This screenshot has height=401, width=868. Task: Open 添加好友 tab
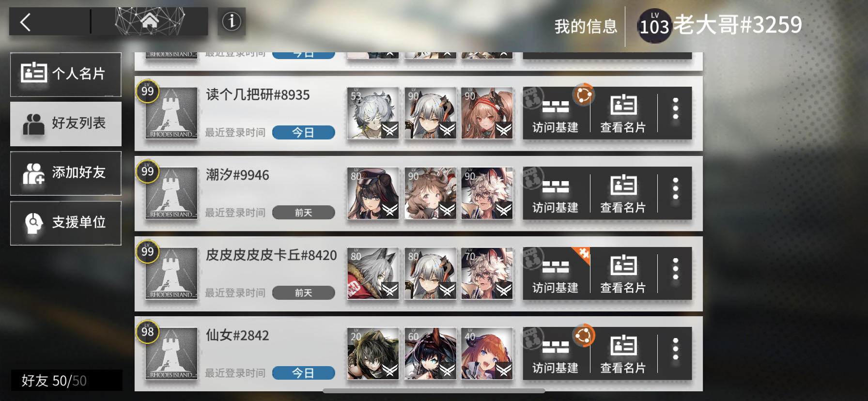pos(66,173)
